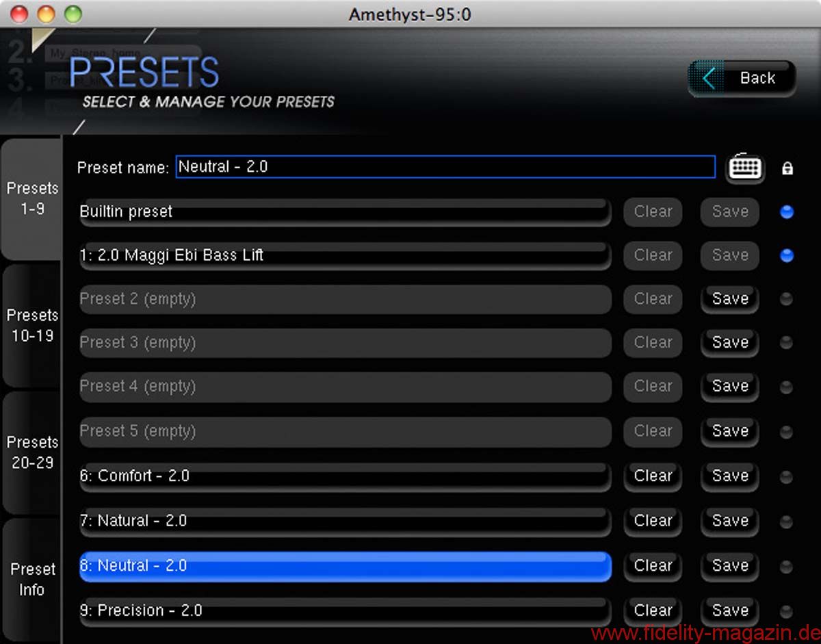Click the padlock icon beside preset name

(x=787, y=168)
